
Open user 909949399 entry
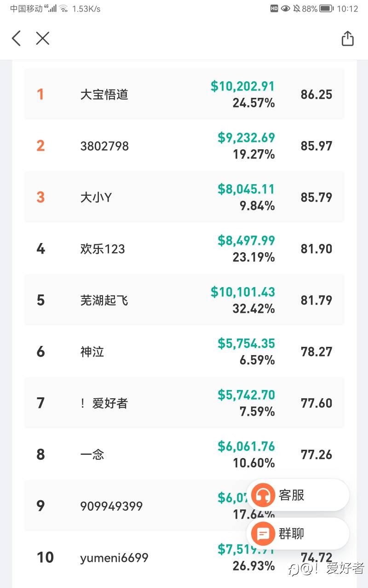point(111,506)
